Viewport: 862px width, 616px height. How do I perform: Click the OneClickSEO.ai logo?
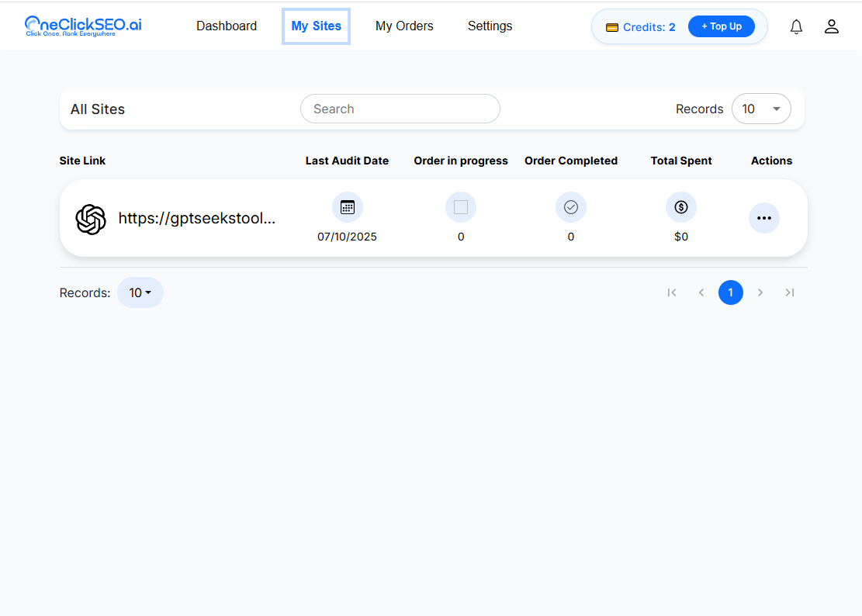(x=83, y=26)
